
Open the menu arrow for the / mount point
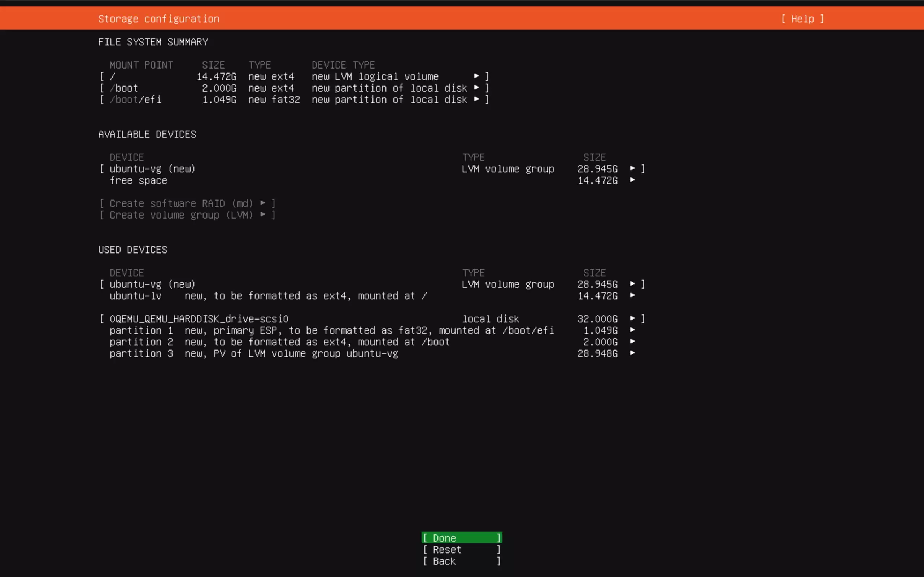click(x=476, y=76)
